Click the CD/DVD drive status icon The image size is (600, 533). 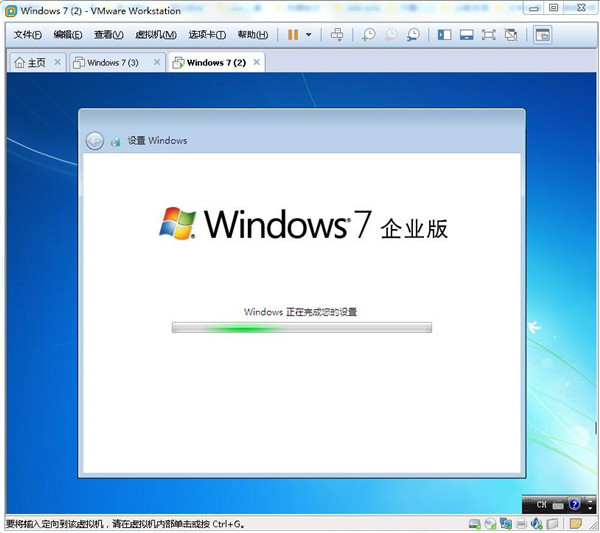pyautogui.click(x=490, y=523)
